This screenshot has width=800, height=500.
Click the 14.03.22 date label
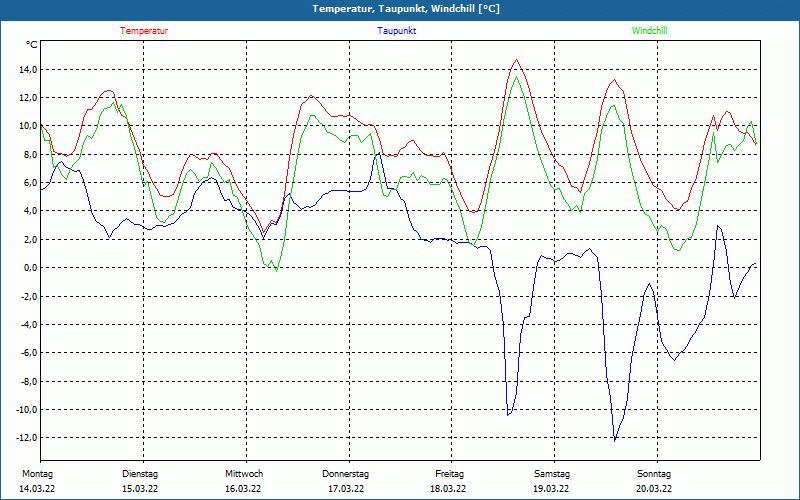click(x=37, y=489)
